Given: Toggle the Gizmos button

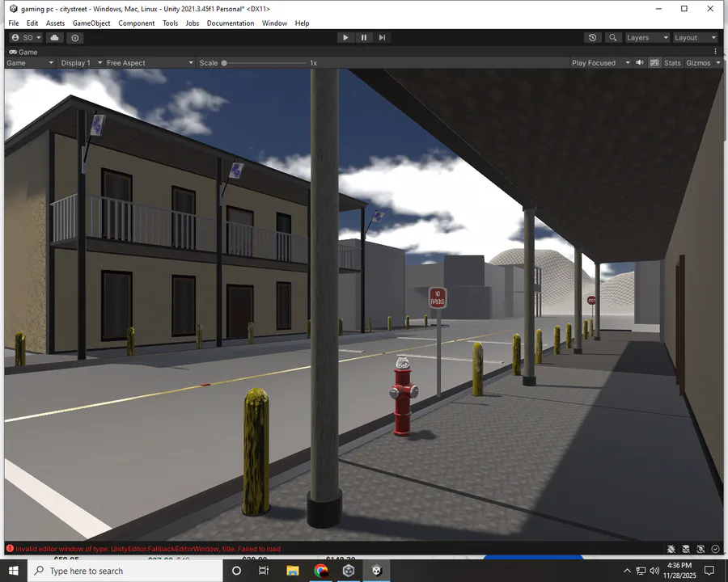Looking at the screenshot, I should 698,63.
